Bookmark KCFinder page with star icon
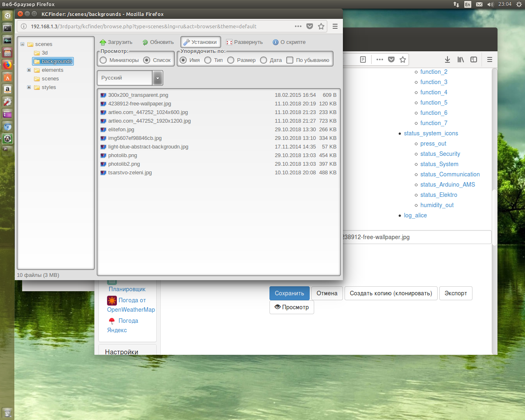525x420 pixels. pyautogui.click(x=321, y=26)
